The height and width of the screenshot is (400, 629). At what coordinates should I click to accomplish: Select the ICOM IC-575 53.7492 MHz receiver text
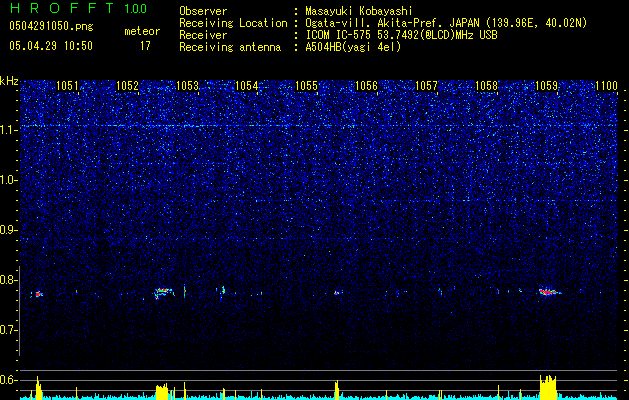pos(401,35)
